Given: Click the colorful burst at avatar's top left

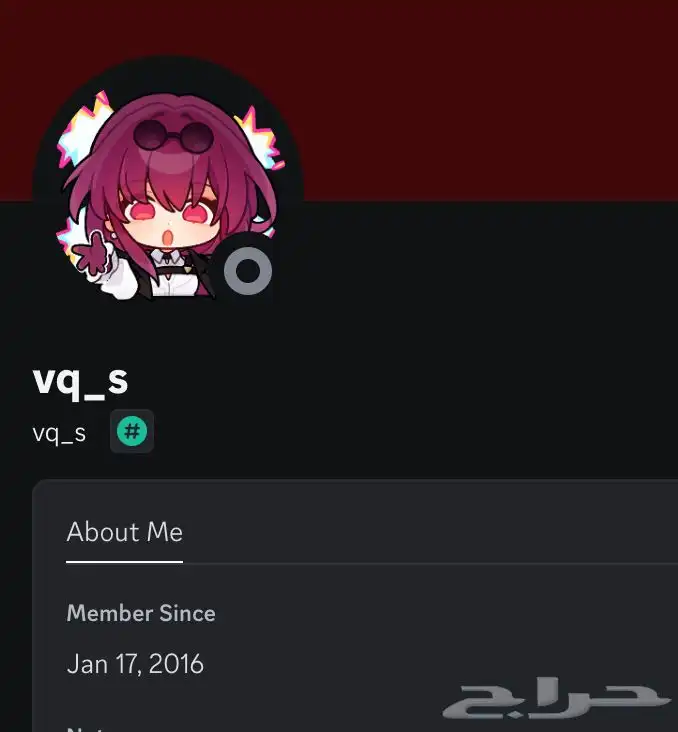Looking at the screenshot, I should (82, 129).
